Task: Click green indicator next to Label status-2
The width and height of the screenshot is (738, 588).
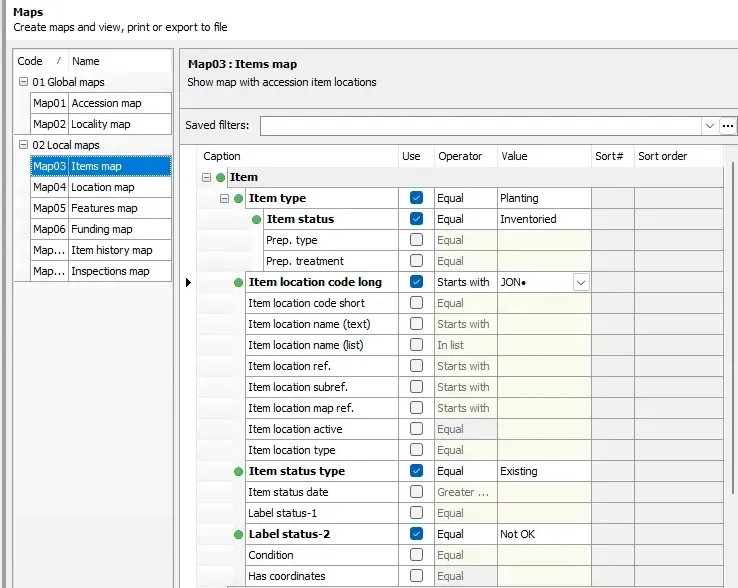Action: (239, 534)
